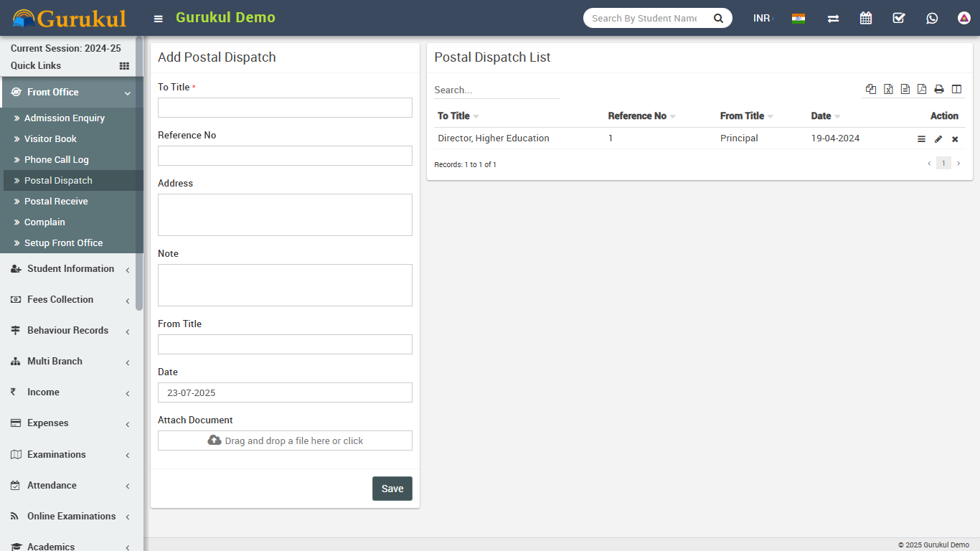The width and height of the screenshot is (980, 551).
Task: Click the To Title input field
Action: tap(285, 108)
